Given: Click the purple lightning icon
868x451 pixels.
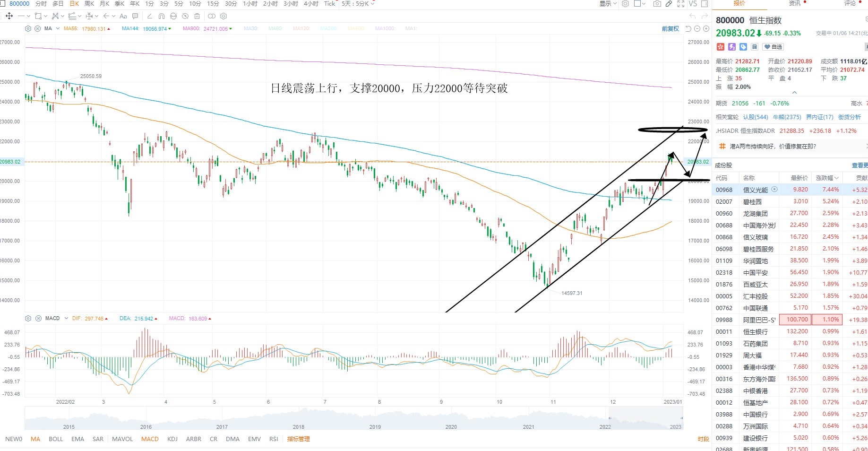Looking at the screenshot, I should coord(732,47).
